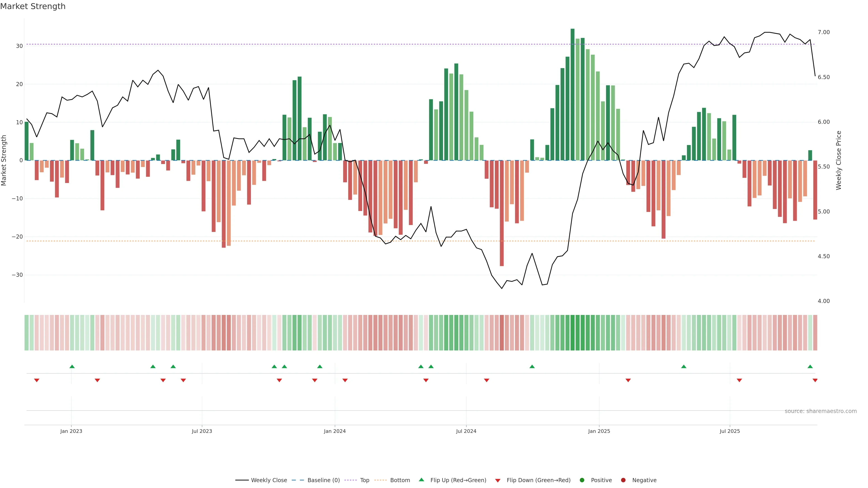Image resolution: width=868 pixels, height=488 pixels.
Task: Click the source: sharemaestro.com text
Action: [x=821, y=411]
